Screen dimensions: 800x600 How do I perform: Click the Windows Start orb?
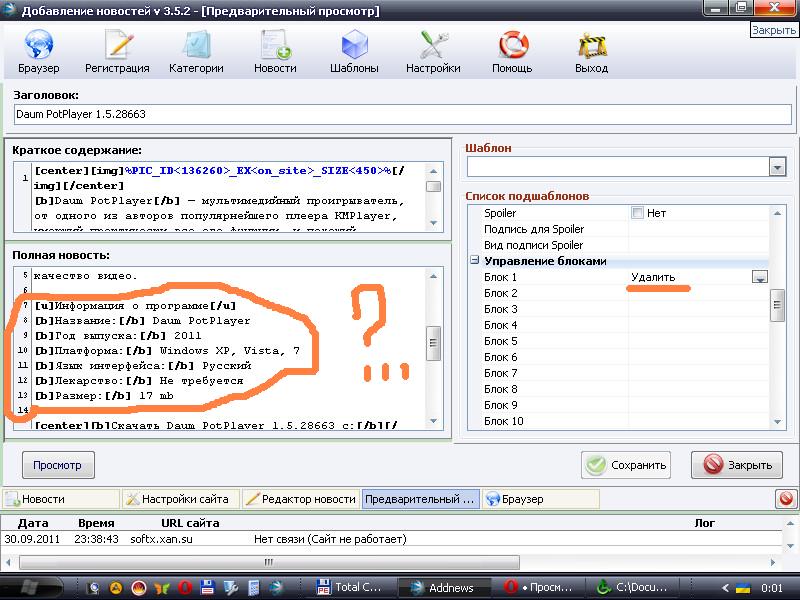30,587
